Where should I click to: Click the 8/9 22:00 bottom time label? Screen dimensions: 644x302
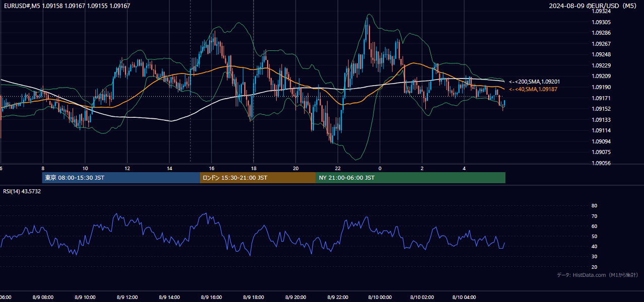click(x=338, y=297)
